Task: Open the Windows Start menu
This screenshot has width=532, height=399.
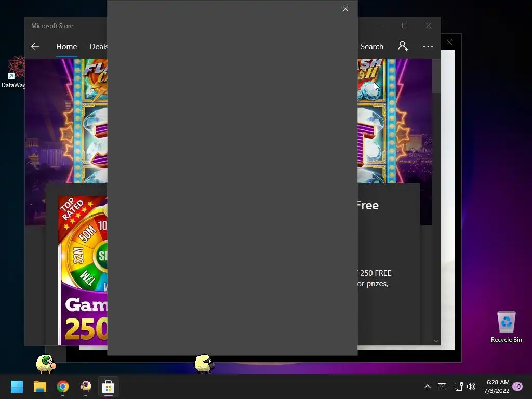Action: 17,387
